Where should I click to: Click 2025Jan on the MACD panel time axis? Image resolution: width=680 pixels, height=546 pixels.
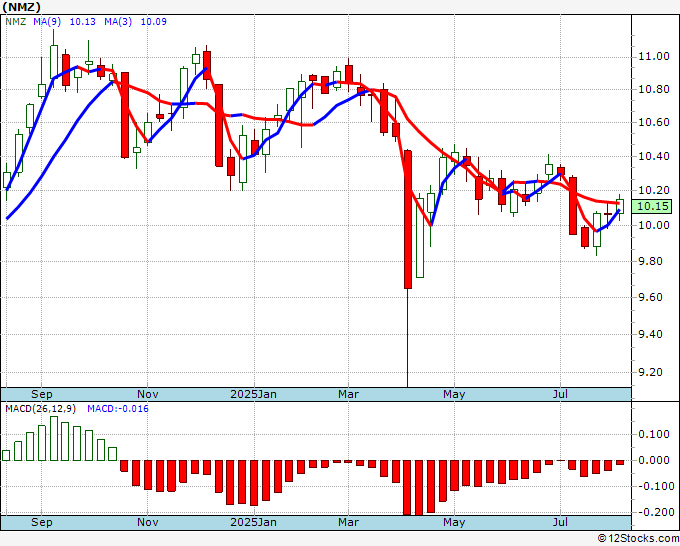click(253, 522)
